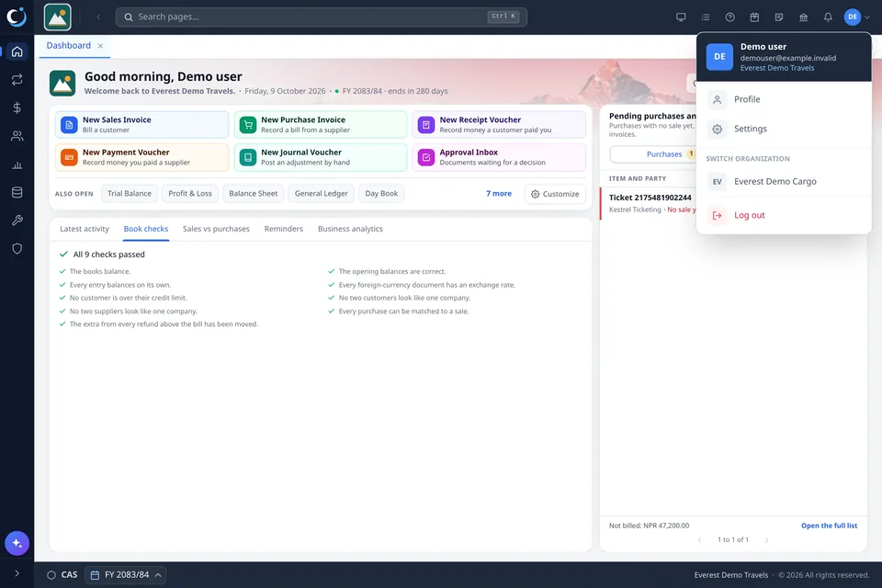Click the bank building icon in the top bar
The width and height of the screenshot is (882, 588).
click(x=803, y=17)
